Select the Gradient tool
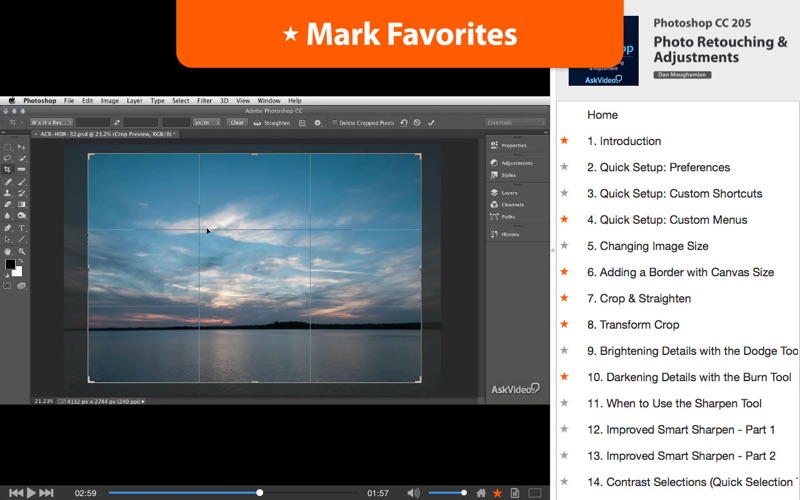The width and height of the screenshot is (800, 500). tap(21, 204)
